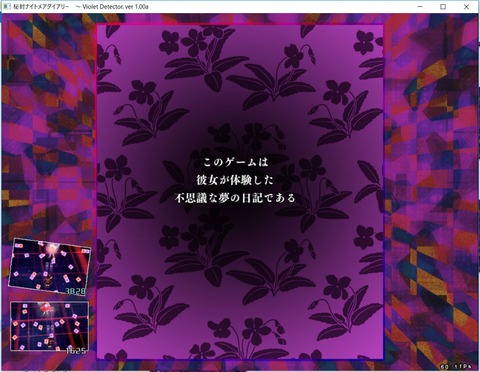480x372 pixels.
Task: Click the text line このゲームは
Action: coord(236,162)
